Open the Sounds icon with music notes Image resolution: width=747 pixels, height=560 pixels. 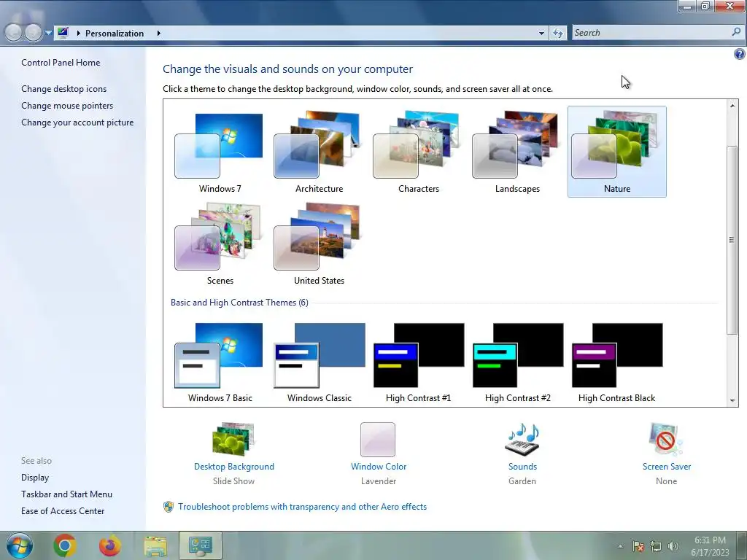[x=522, y=439]
